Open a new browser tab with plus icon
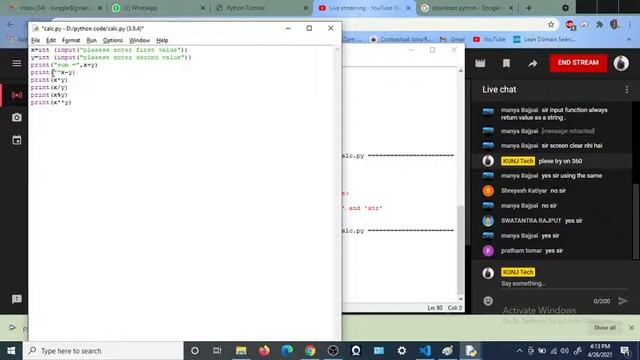Screen dimensions: 640x360 (x=529, y=8)
